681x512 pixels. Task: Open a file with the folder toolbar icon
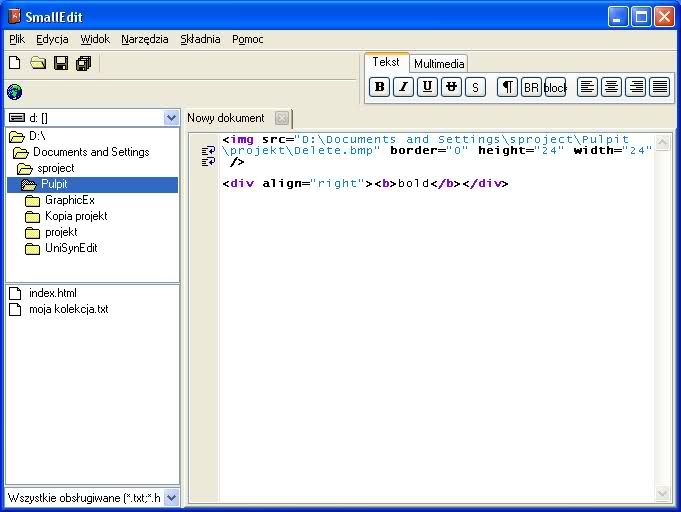tap(38, 63)
